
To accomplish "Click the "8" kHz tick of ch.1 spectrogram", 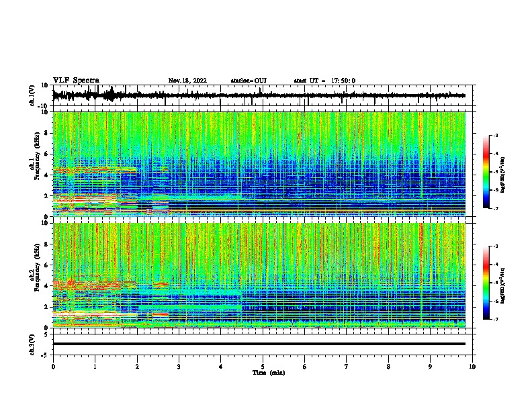I will tap(46, 133).
